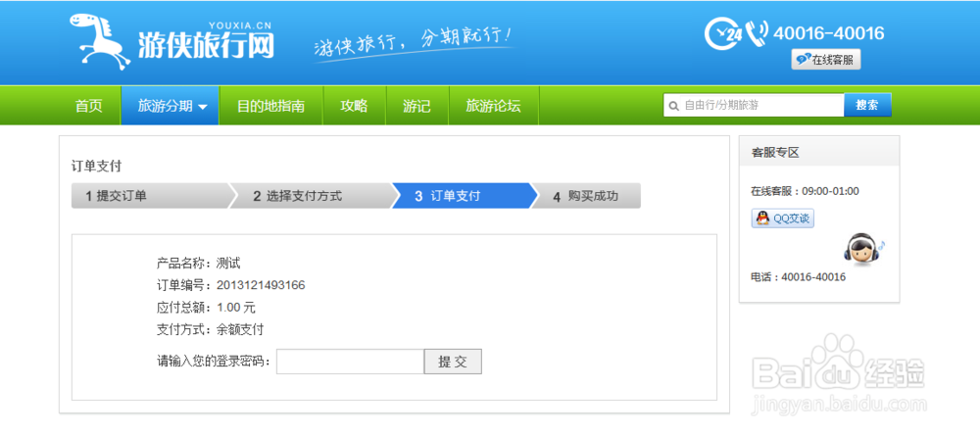Focus the login password input field
This screenshot has width=980, height=438.
tap(350, 362)
